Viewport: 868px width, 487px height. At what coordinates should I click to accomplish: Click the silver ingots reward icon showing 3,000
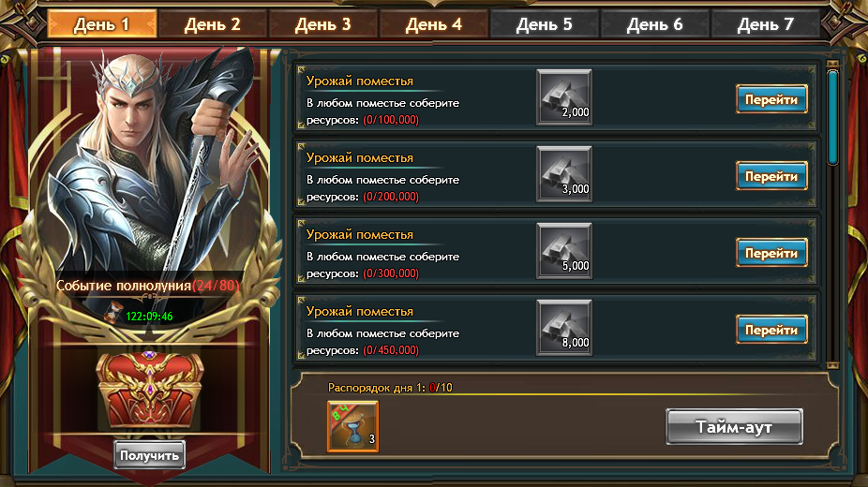[x=564, y=174]
